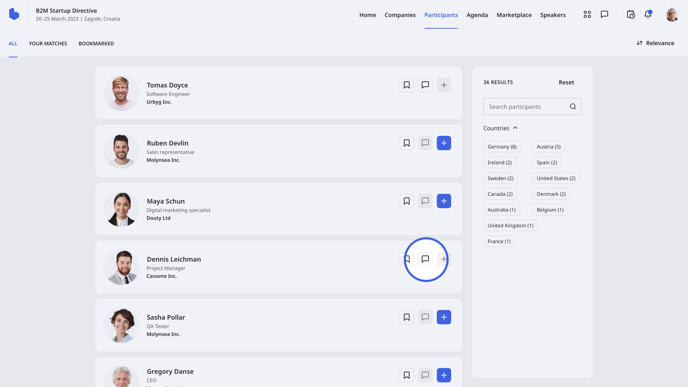
Task: Click Tomas Doyce's profile photo
Action: [x=122, y=93]
